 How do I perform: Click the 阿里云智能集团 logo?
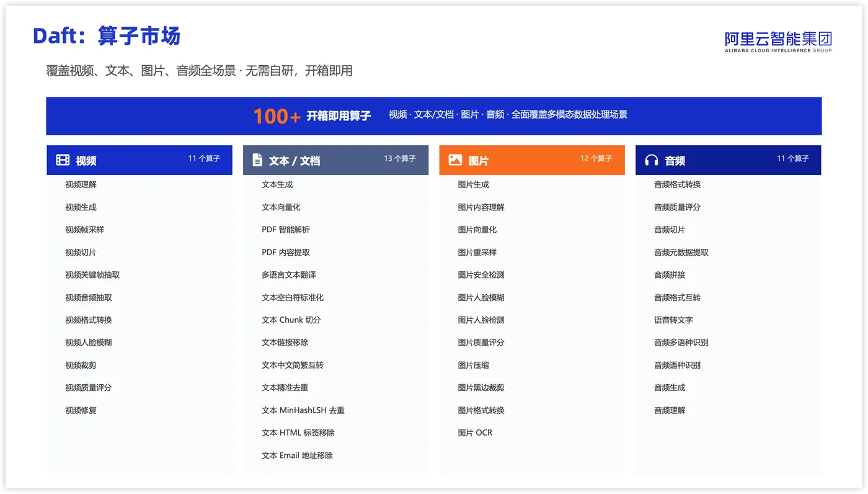[778, 42]
